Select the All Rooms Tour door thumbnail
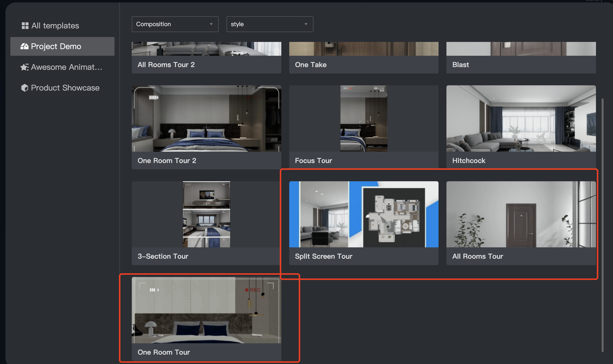Viewport: 613px width, 364px height. click(x=521, y=214)
